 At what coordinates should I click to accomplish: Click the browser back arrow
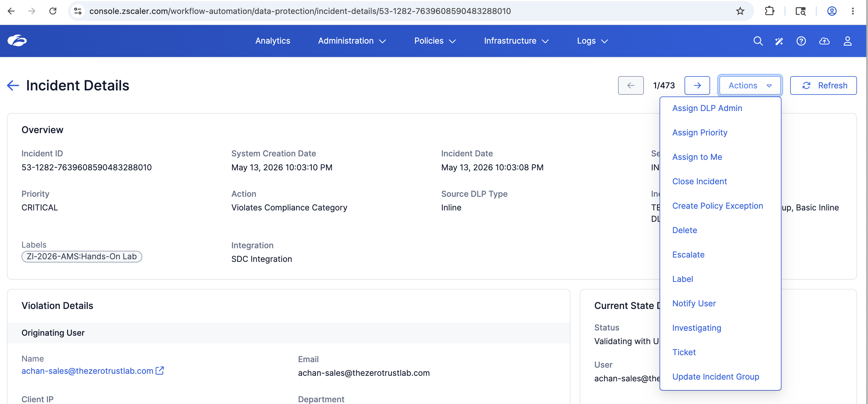[x=11, y=11]
